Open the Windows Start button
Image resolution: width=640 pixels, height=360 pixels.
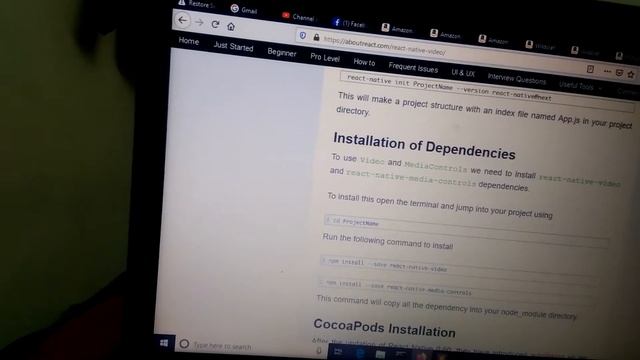164,343
